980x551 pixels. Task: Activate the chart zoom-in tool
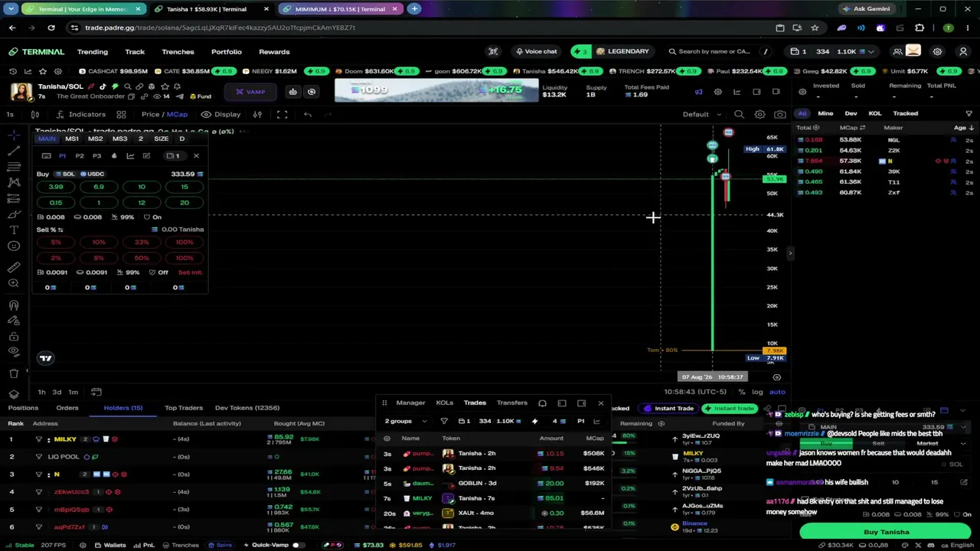tap(14, 283)
